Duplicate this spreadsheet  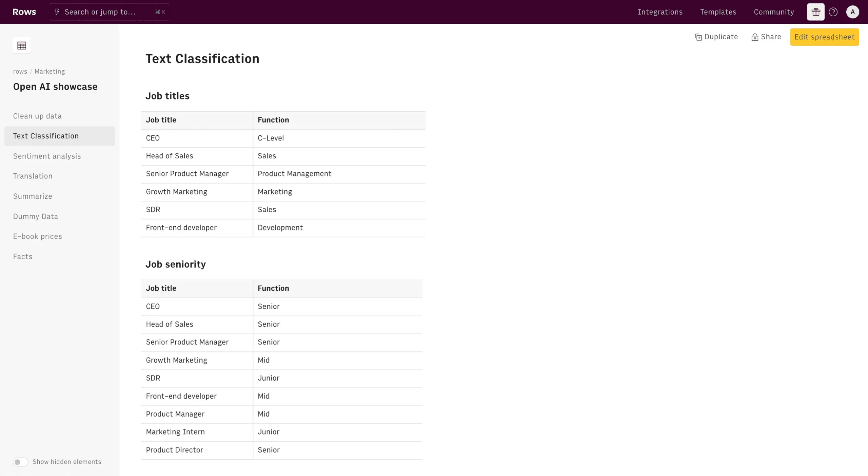pyautogui.click(x=716, y=37)
